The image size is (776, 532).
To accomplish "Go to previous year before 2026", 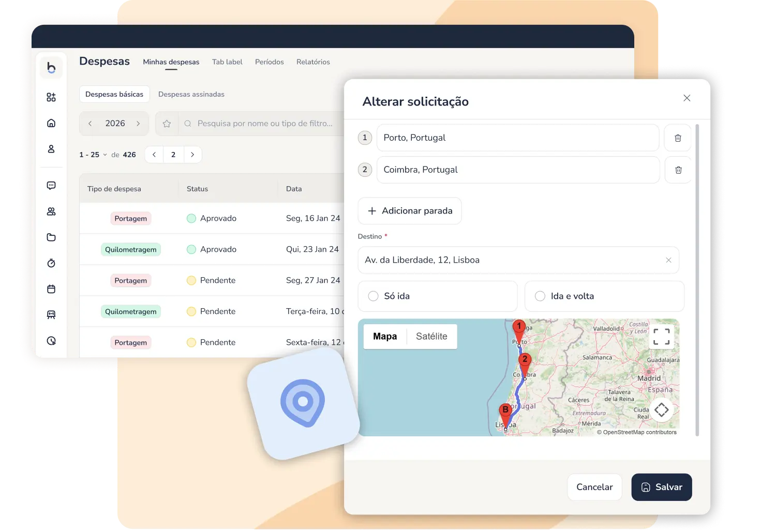I will [x=90, y=124].
